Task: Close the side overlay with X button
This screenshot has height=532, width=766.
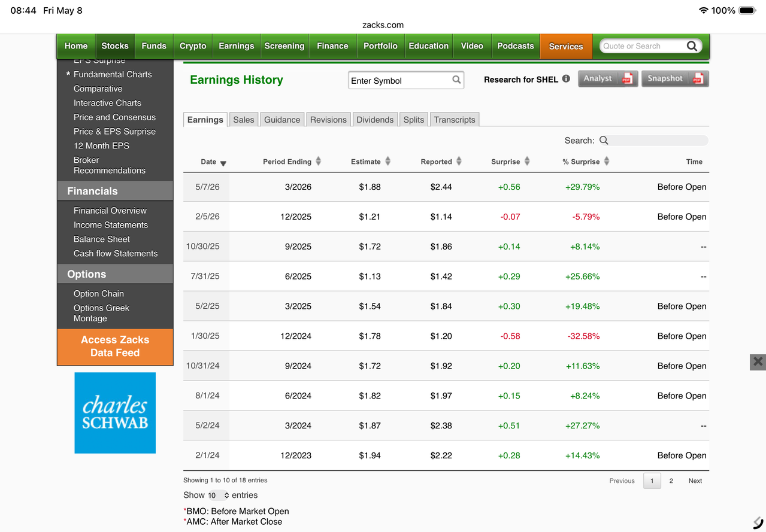Action: (758, 362)
